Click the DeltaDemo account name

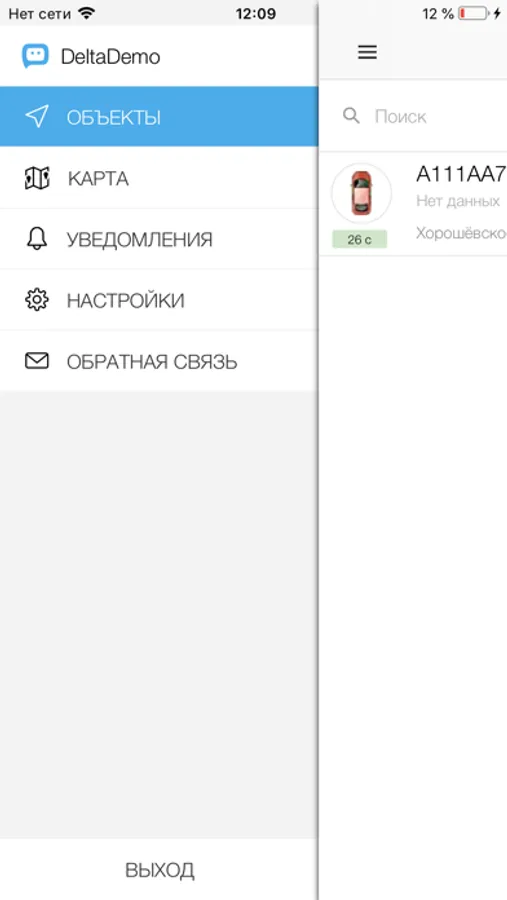[111, 56]
